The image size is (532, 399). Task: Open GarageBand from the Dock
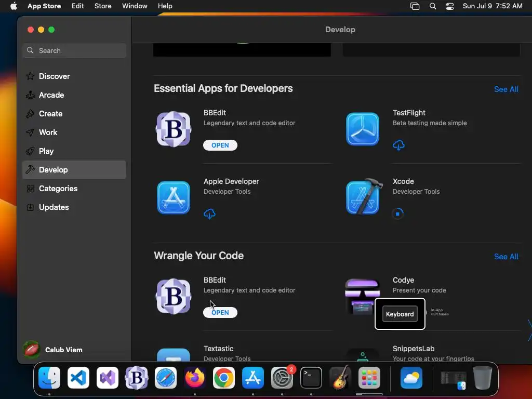point(340,378)
